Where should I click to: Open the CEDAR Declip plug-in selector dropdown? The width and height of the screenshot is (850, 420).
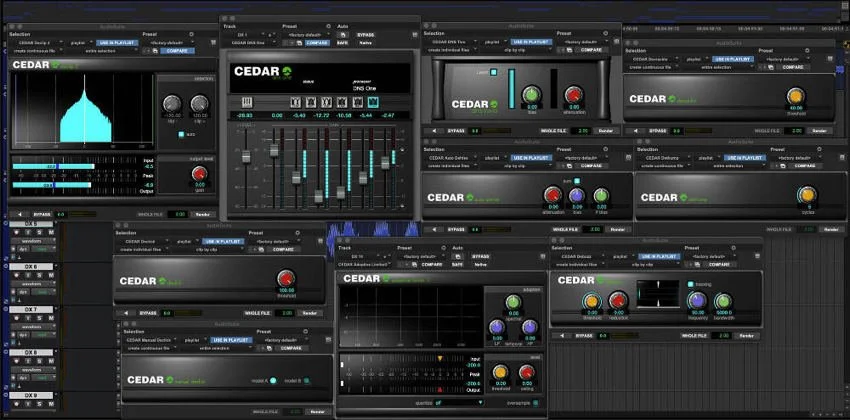coord(38,42)
